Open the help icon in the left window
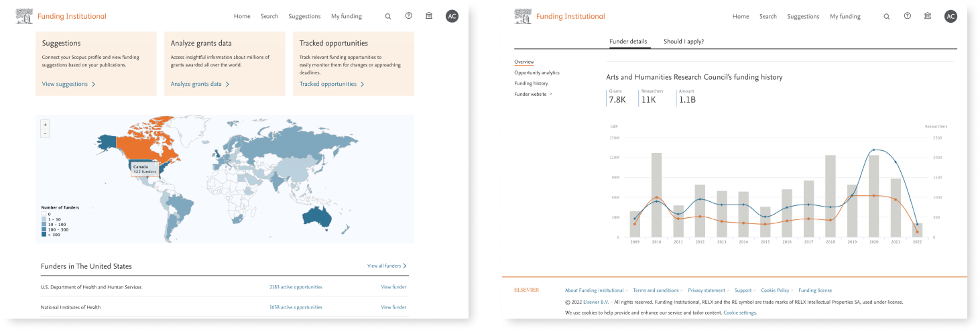980x332 pixels. [x=408, y=16]
